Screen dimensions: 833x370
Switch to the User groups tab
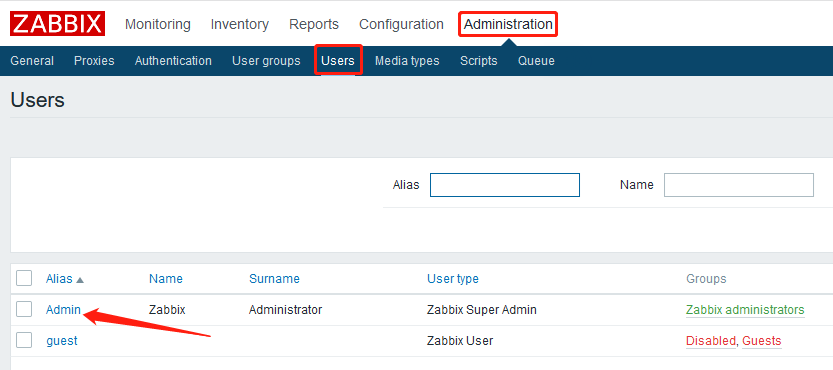tap(266, 61)
